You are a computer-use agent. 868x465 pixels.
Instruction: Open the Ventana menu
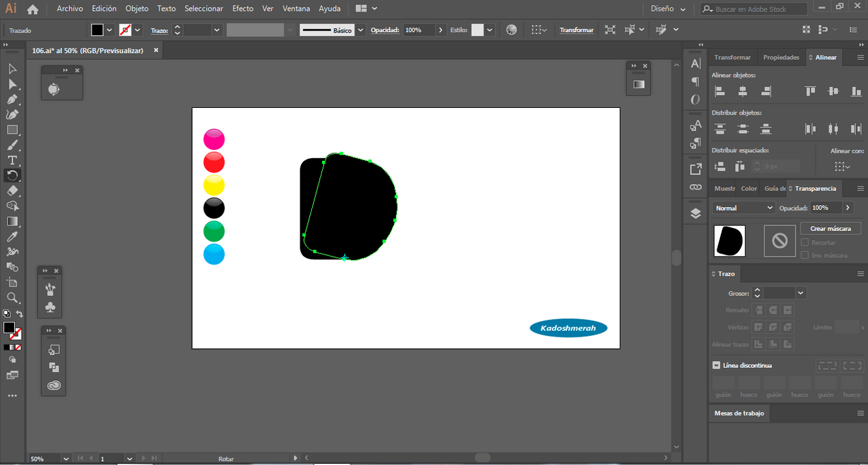pos(296,9)
